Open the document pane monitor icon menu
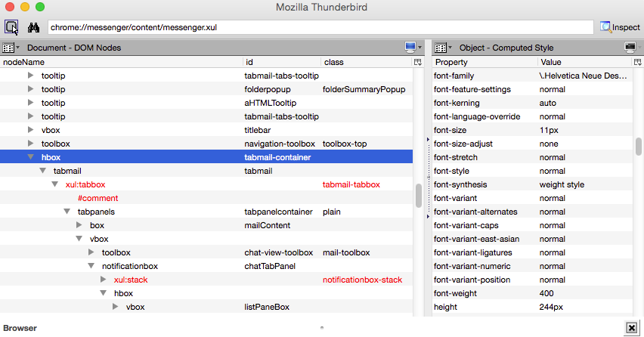This screenshot has width=644, height=337. pyautogui.click(x=413, y=47)
